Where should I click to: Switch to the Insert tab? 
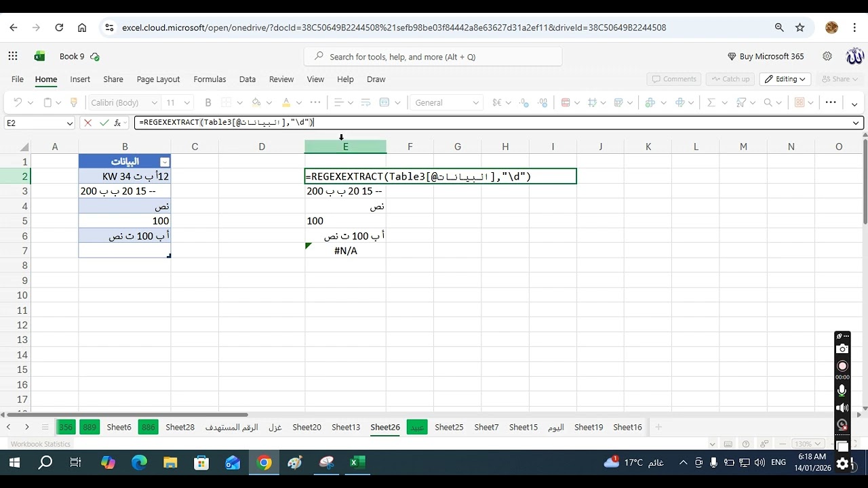point(80,79)
